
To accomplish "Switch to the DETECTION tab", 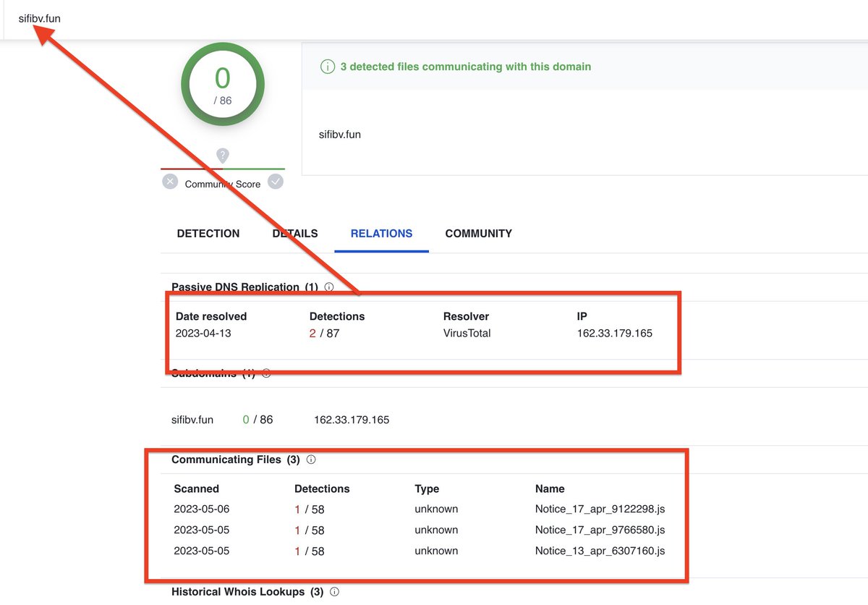I will [208, 234].
